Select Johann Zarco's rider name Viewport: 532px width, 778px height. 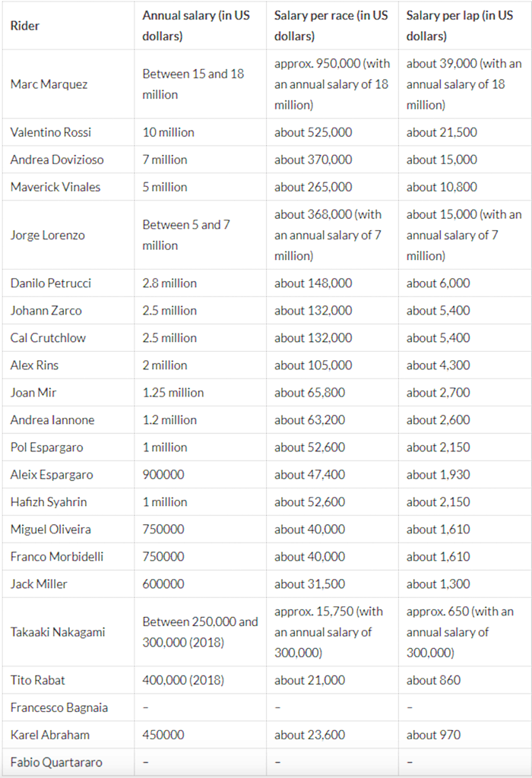(x=46, y=311)
